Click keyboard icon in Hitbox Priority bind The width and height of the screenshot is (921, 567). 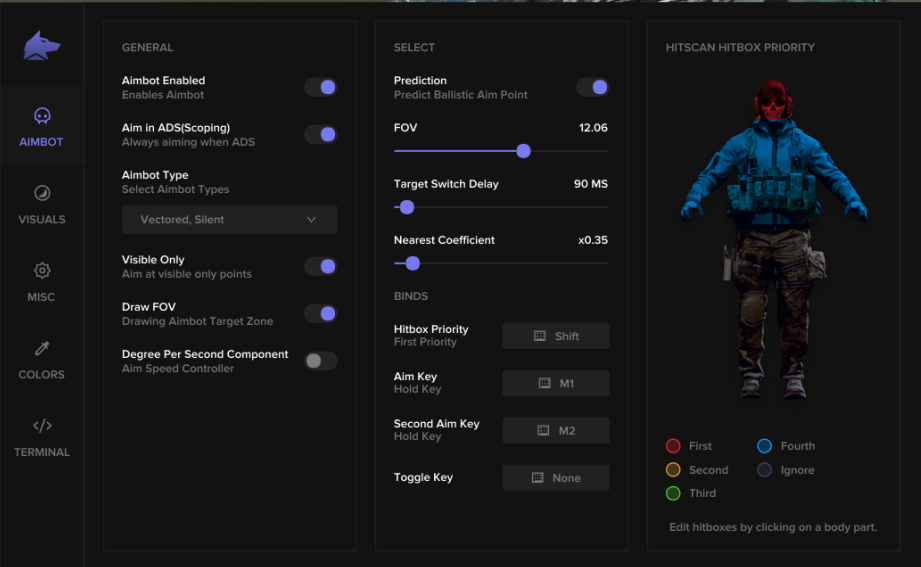click(x=539, y=336)
